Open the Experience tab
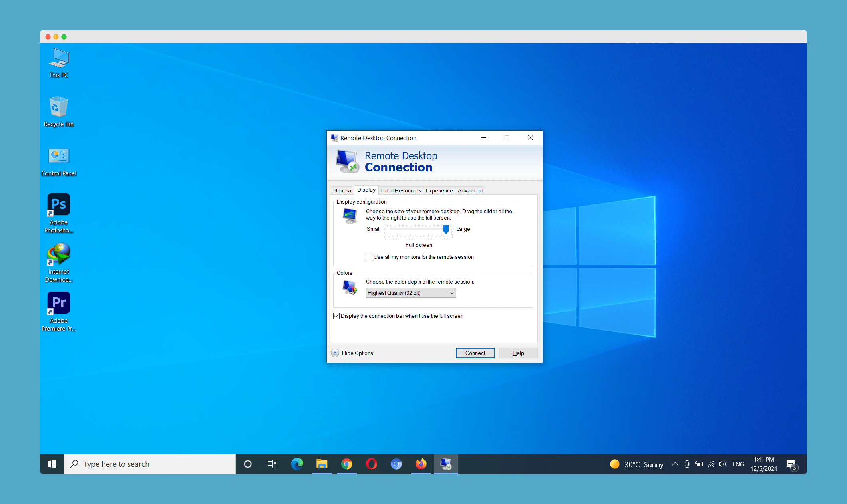 [439, 190]
